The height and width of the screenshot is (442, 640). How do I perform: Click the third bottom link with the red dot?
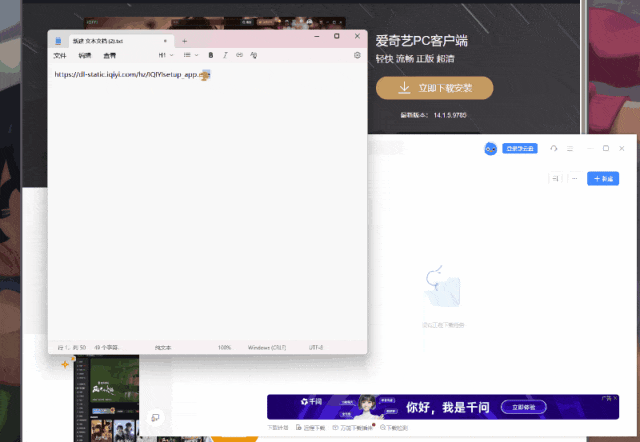coord(353,428)
